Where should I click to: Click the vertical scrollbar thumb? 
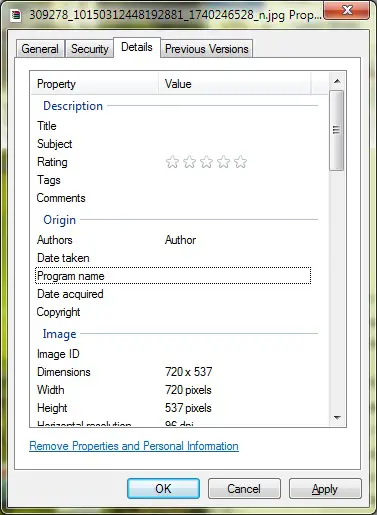(337, 130)
